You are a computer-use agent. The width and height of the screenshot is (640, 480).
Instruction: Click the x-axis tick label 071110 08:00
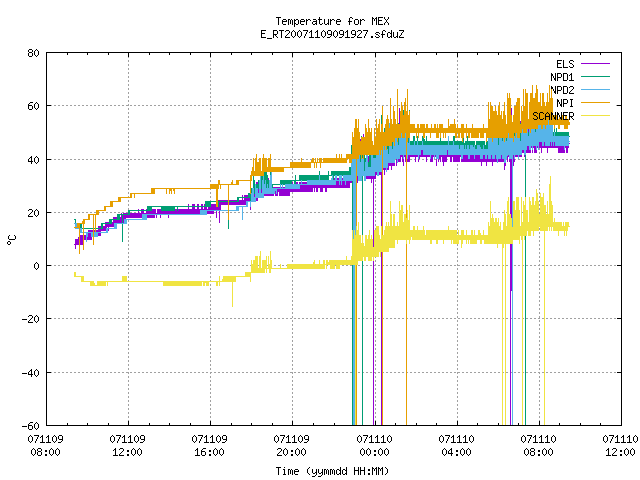(x=538, y=446)
